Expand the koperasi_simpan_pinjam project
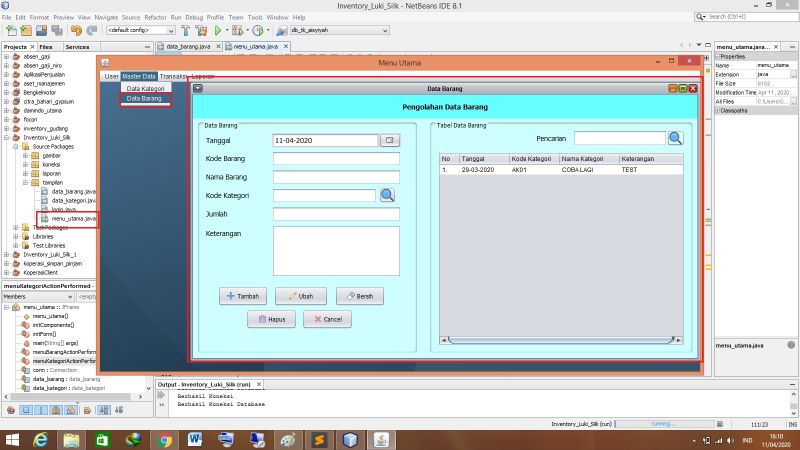The height and width of the screenshot is (450, 800). coord(7,263)
